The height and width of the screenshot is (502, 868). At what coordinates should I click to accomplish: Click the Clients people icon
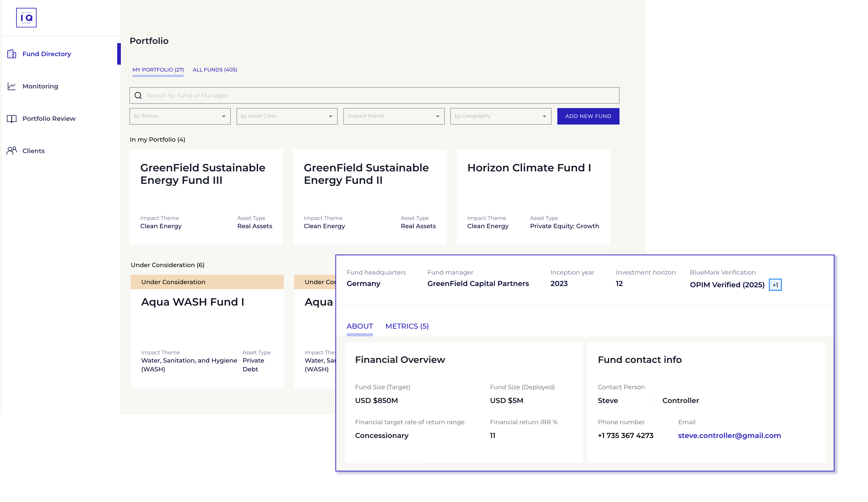pos(12,151)
